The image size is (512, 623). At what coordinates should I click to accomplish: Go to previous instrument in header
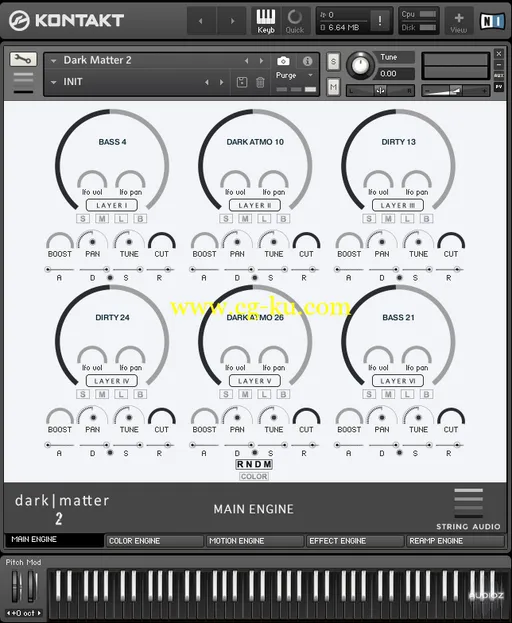click(247, 61)
